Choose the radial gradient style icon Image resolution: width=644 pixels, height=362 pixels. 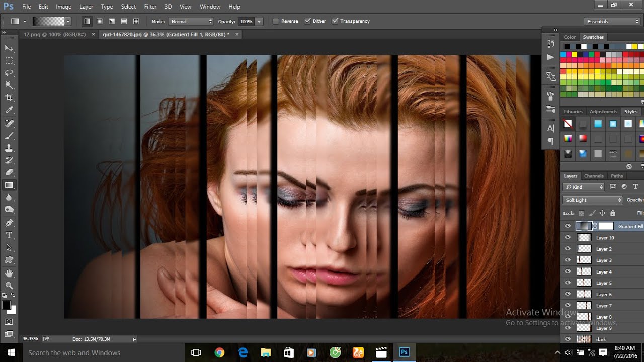point(100,22)
